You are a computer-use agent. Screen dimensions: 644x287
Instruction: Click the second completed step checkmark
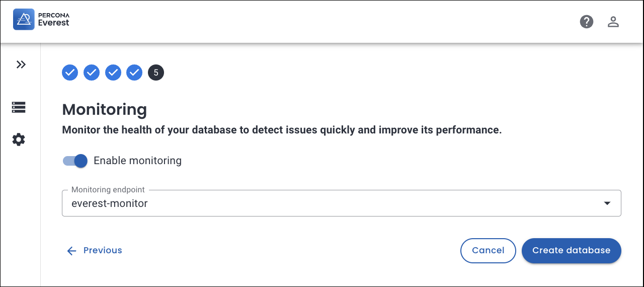(x=92, y=73)
